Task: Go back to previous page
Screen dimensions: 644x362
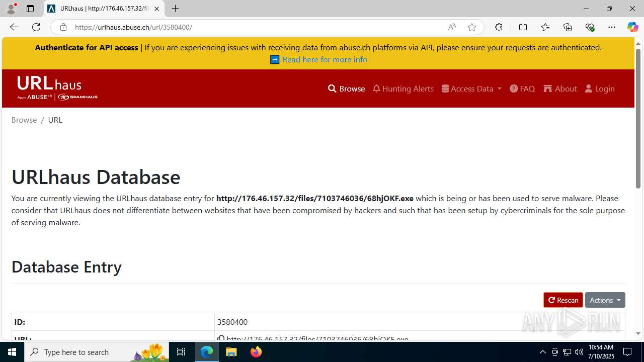Action: [x=14, y=27]
